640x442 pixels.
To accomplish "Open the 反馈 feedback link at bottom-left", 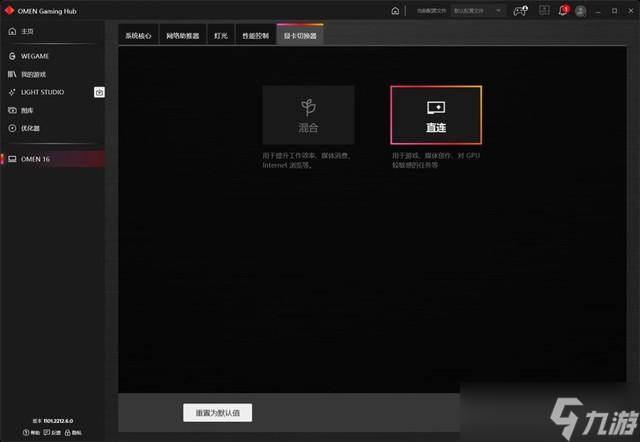I will [x=52, y=432].
